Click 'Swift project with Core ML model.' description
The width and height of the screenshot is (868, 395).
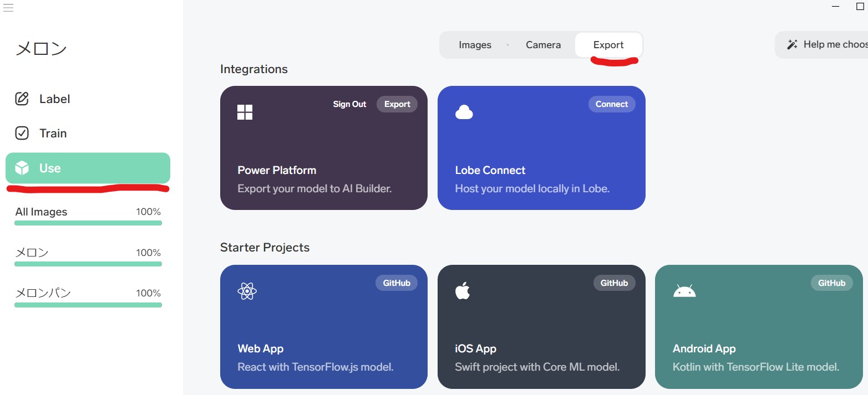point(537,367)
